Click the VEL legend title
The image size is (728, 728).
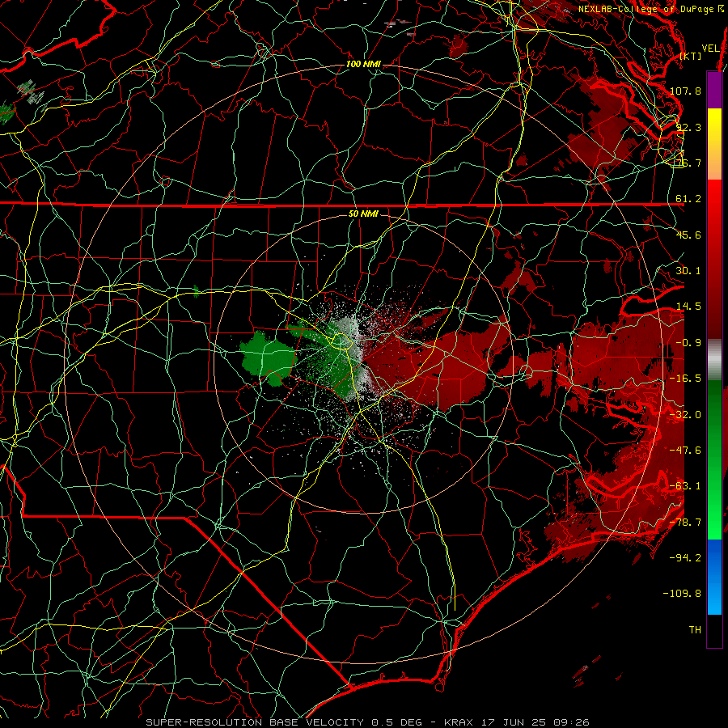(710, 49)
